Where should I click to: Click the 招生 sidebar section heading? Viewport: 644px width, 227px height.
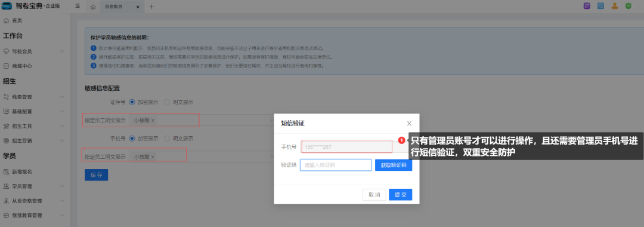click(x=9, y=81)
